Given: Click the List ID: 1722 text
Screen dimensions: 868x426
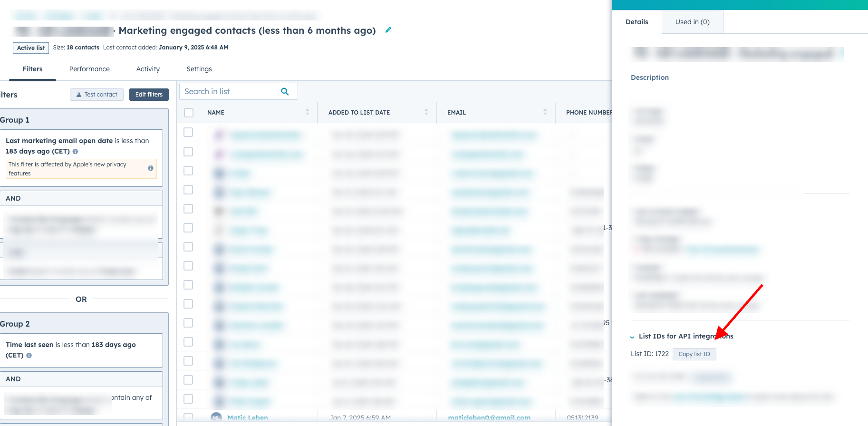Looking at the screenshot, I should [649, 354].
